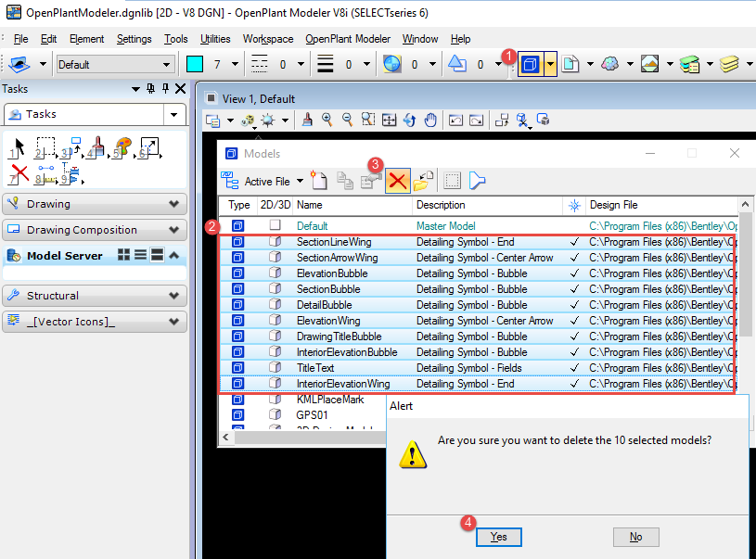Viewport: 756px width, 559px height.
Task: Switch Model Server to panel layout
Action: (x=157, y=255)
